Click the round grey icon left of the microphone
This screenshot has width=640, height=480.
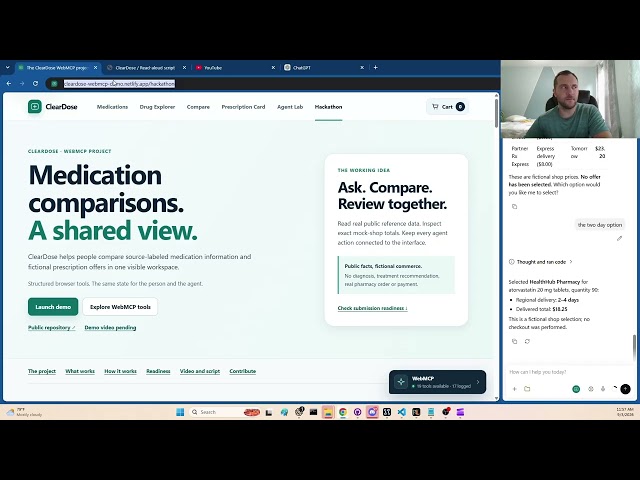tap(591, 389)
